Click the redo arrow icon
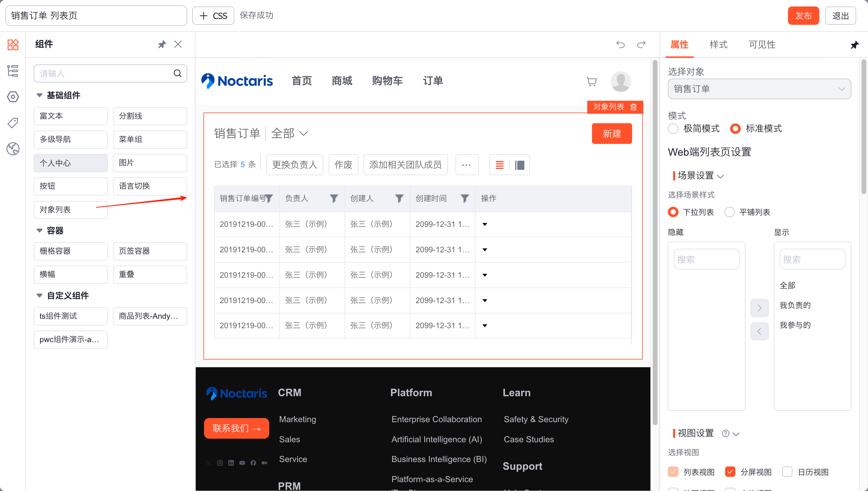 641,45
